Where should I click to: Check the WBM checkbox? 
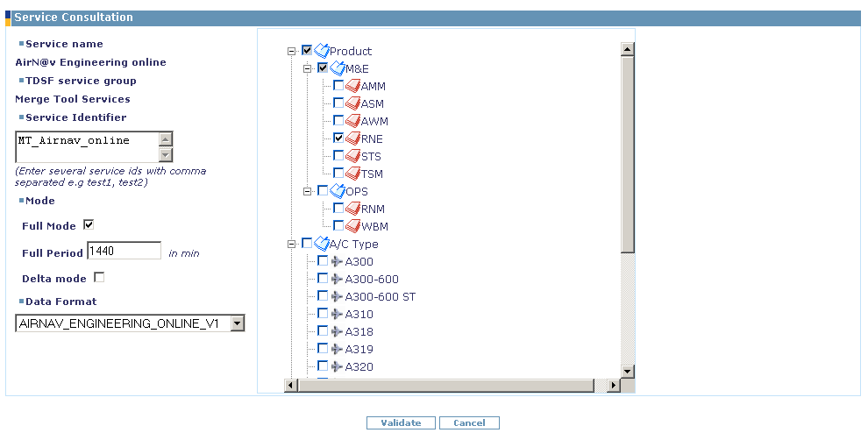coord(338,226)
